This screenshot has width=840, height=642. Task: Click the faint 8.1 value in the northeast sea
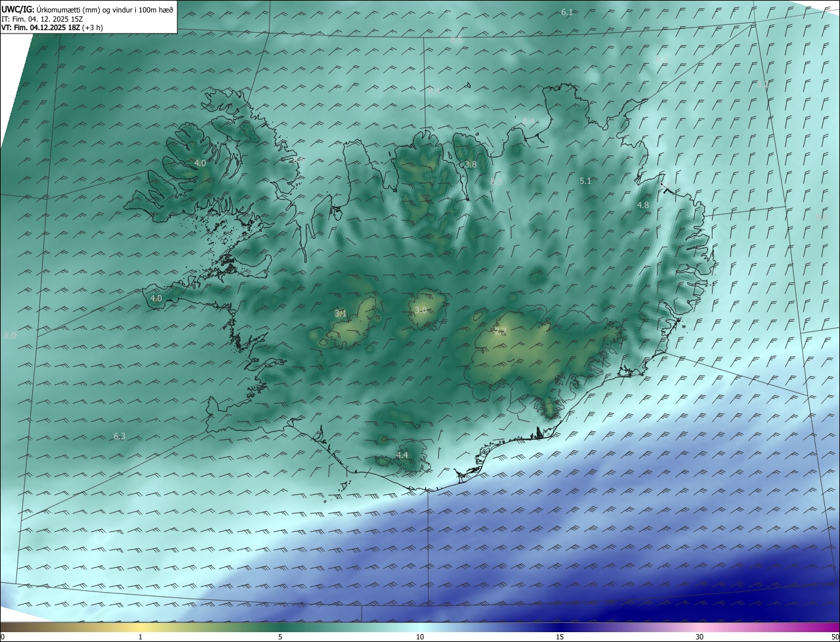coord(763,84)
